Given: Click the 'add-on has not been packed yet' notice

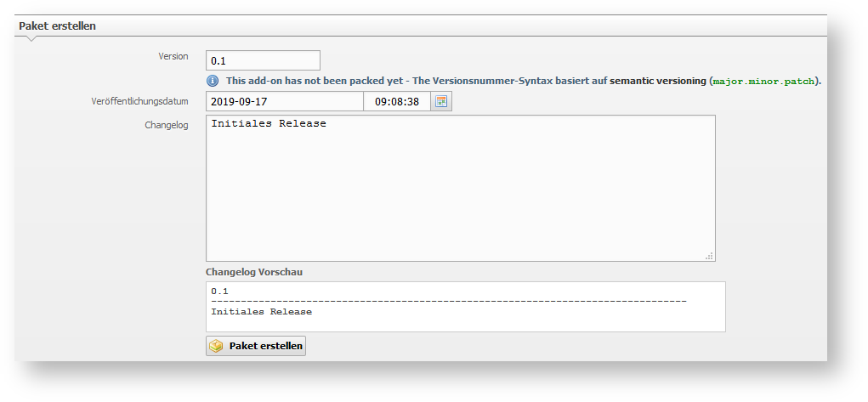Looking at the screenshot, I should [x=315, y=81].
